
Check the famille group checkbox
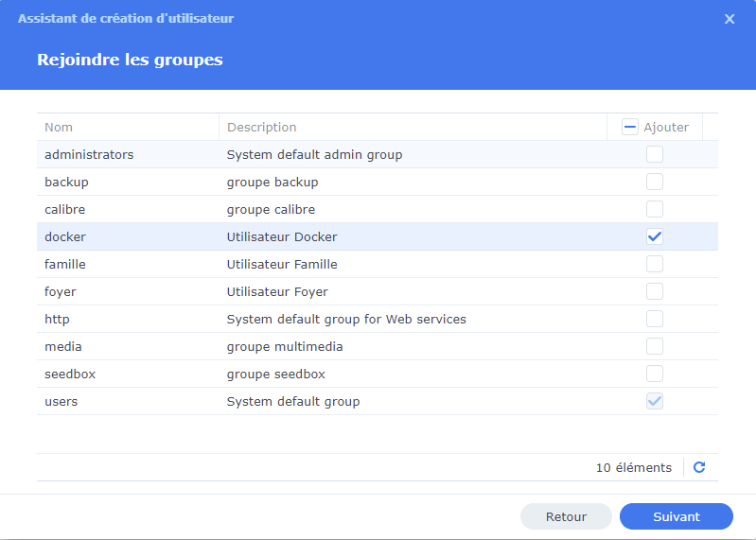pyautogui.click(x=655, y=264)
